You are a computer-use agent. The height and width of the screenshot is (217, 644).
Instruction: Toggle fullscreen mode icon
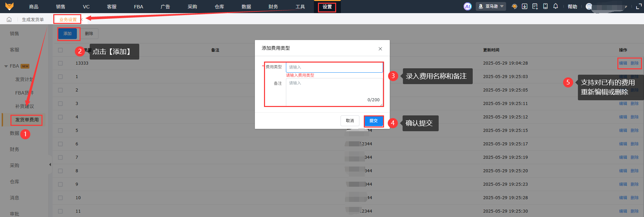(x=639, y=6)
